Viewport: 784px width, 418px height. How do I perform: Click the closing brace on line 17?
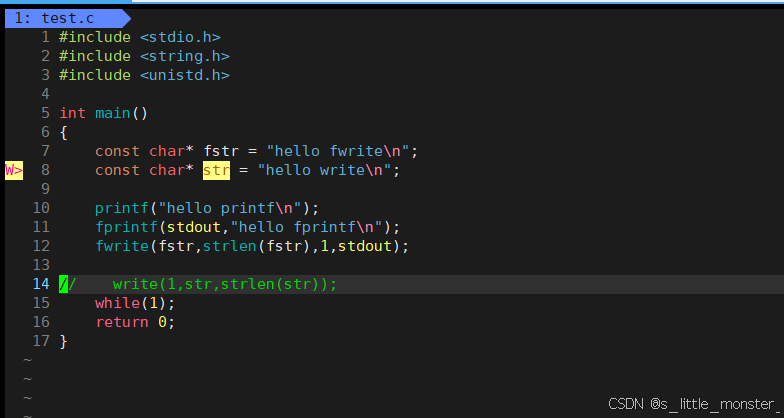click(63, 341)
